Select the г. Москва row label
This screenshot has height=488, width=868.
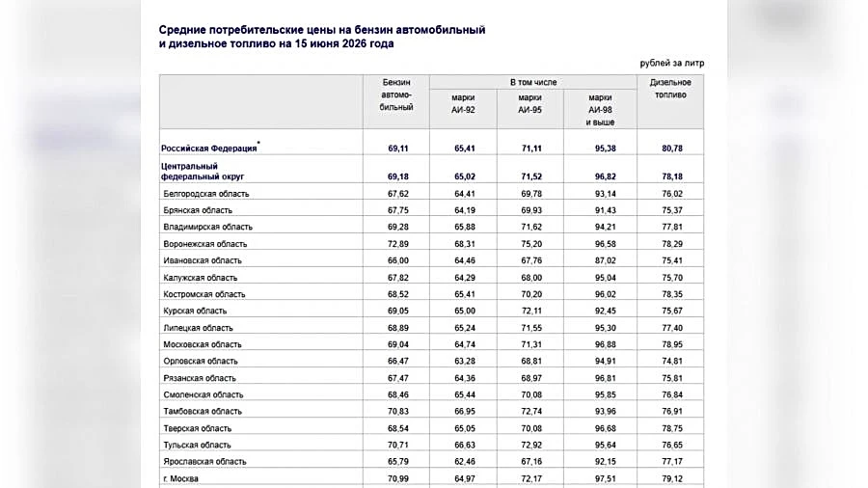pos(180,478)
